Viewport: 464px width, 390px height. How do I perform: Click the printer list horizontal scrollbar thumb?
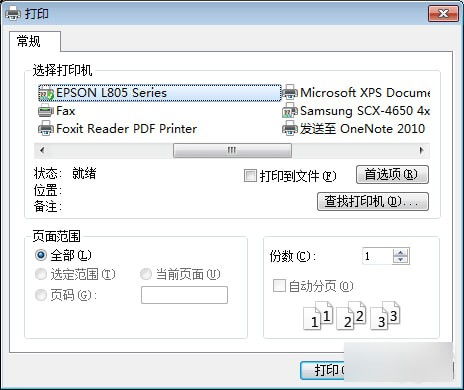tap(232, 150)
